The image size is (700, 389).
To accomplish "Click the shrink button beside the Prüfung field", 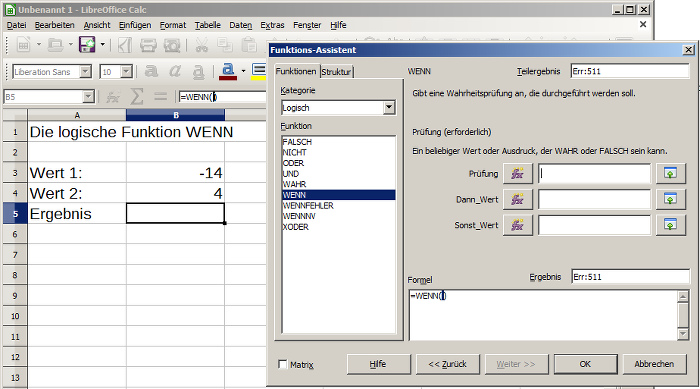I will [671, 173].
